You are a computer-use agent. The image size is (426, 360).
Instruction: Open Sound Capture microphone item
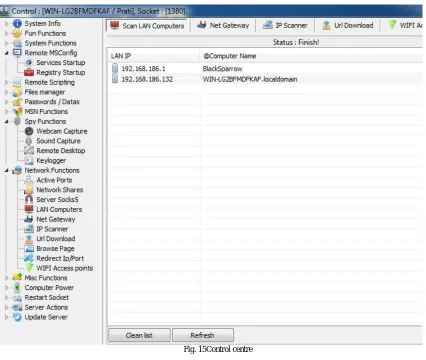click(x=58, y=141)
